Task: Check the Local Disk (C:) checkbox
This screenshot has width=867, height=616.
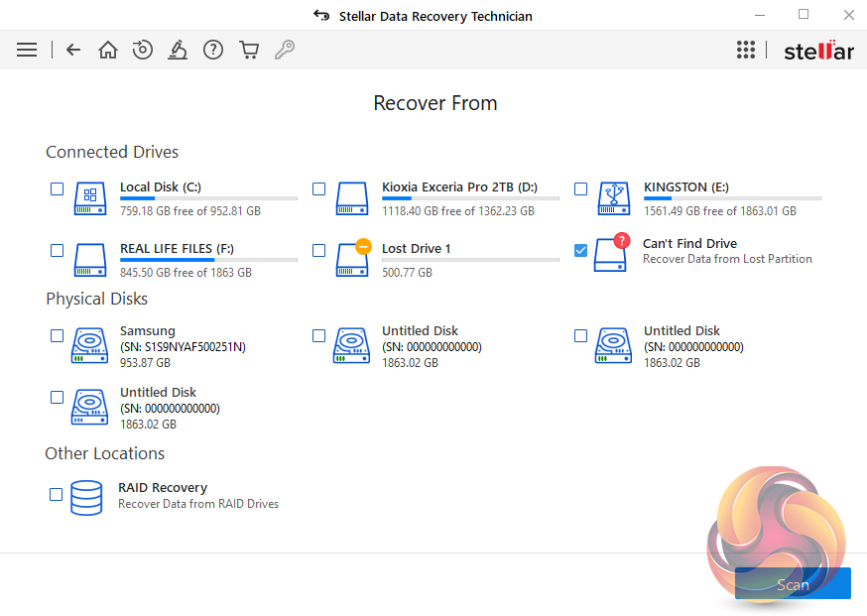Action: (x=57, y=189)
